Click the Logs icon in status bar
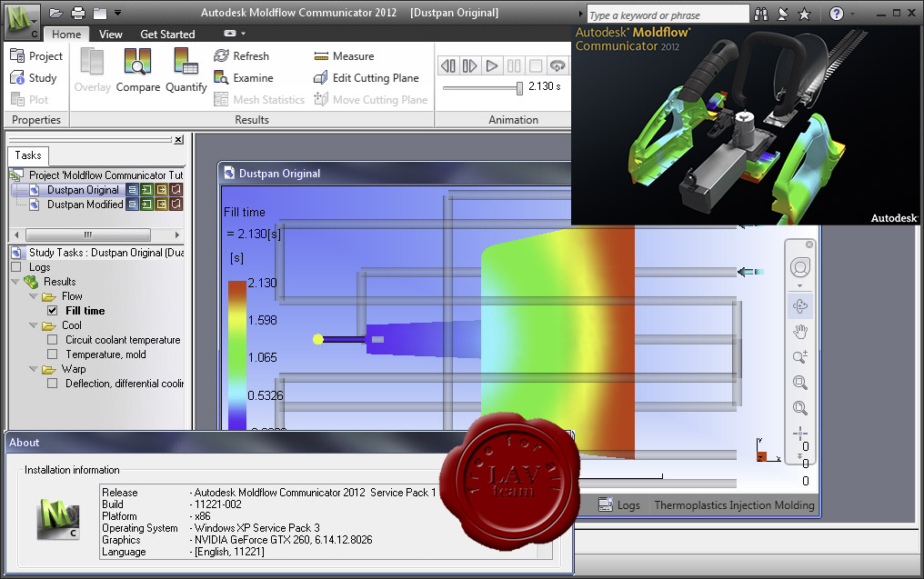The width and height of the screenshot is (924, 579). [606, 504]
